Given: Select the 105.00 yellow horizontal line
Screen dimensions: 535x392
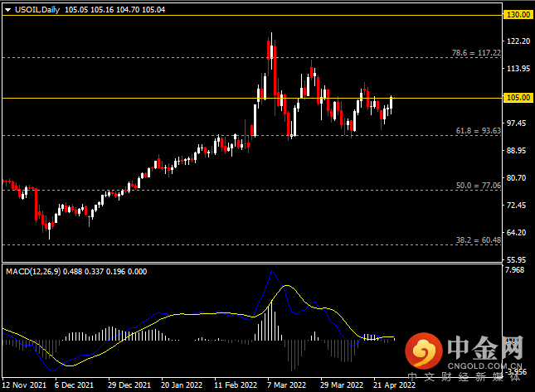Looking at the screenshot, I should pos(252,98).
